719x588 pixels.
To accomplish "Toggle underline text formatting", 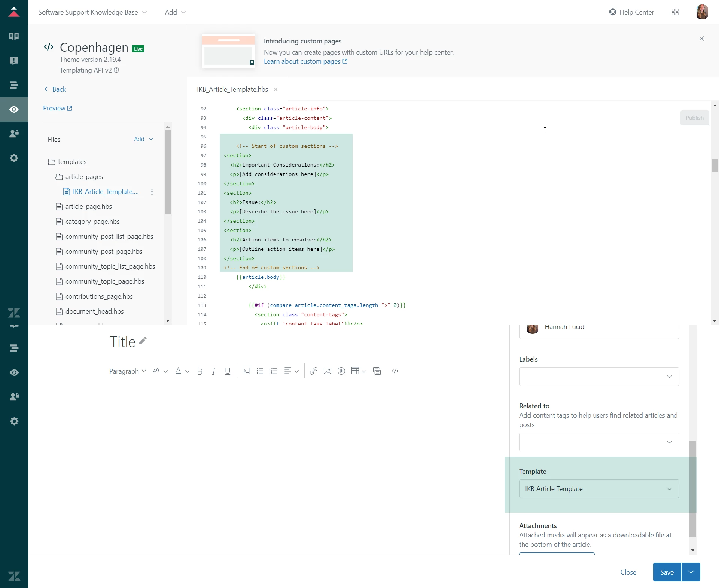I will [228, 371].
